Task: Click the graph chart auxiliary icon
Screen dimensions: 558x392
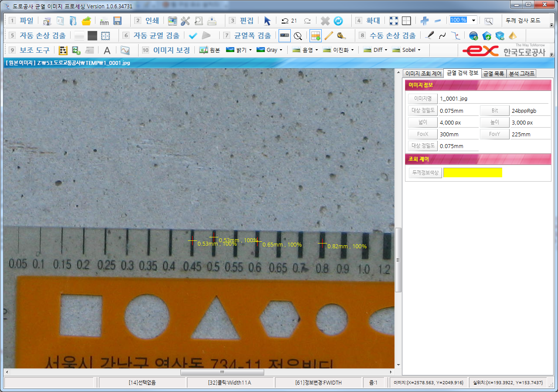Action: [x=125, y=50]
